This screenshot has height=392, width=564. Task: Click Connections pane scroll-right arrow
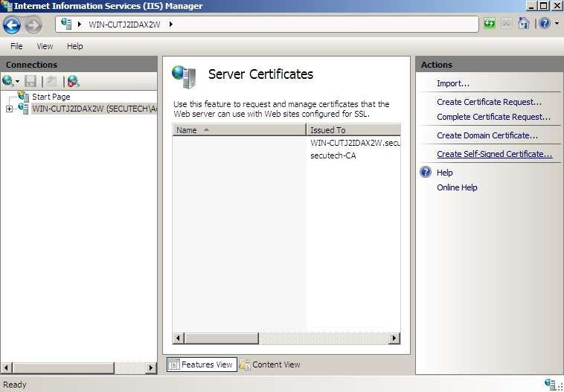[x=151, y=368]
